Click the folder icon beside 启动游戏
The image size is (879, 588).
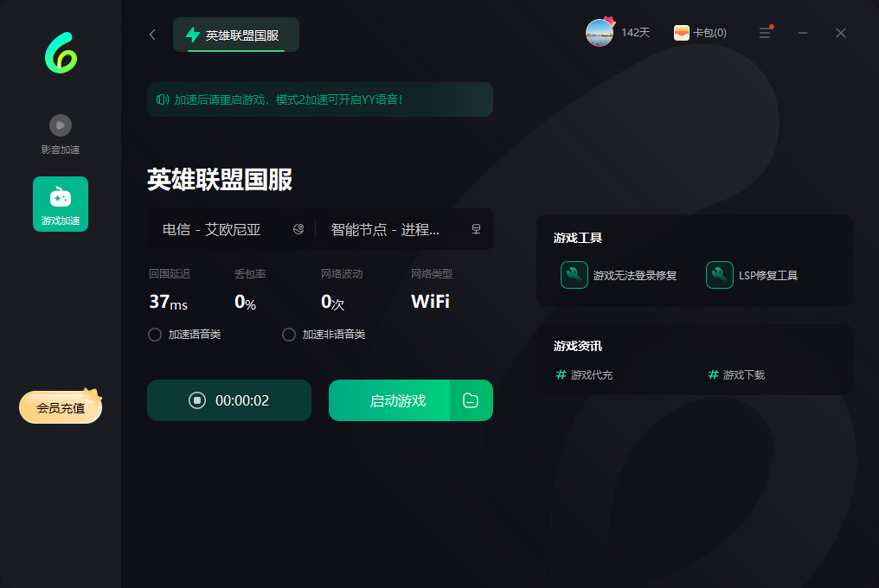(x=471, y=400)
